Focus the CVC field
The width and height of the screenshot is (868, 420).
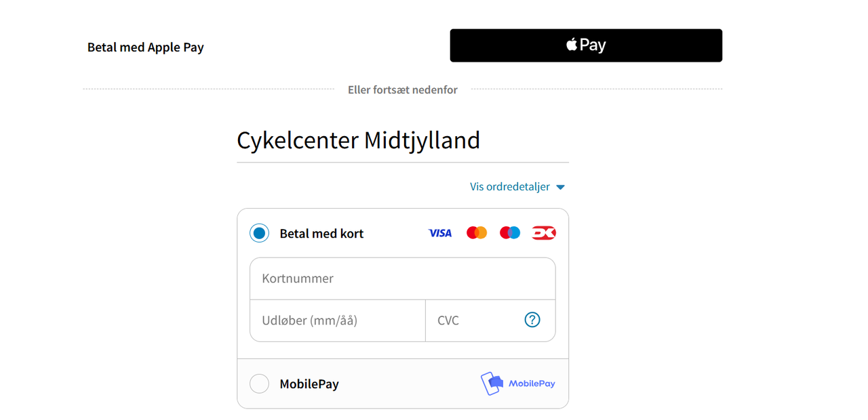click(x=490, y=320)
